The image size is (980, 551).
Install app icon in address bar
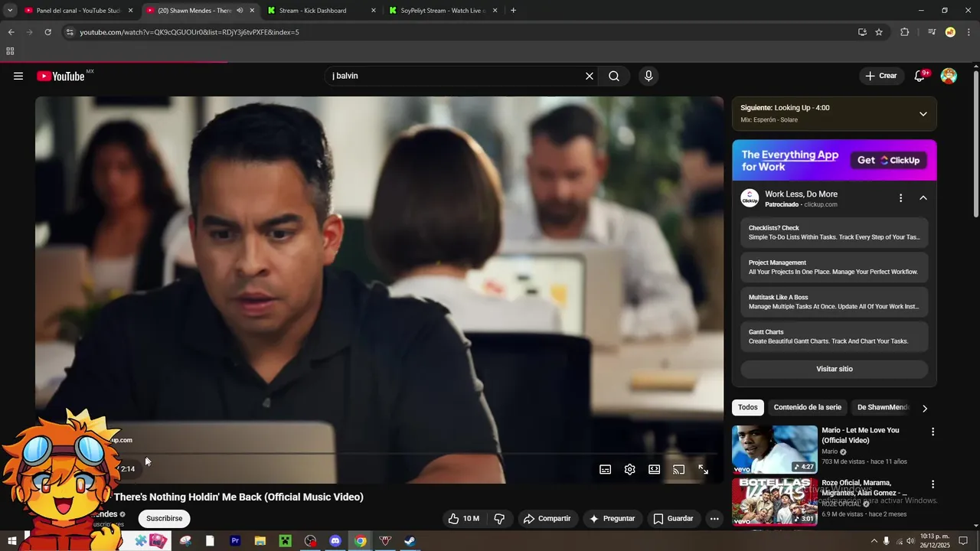click(x=862, y=32)
